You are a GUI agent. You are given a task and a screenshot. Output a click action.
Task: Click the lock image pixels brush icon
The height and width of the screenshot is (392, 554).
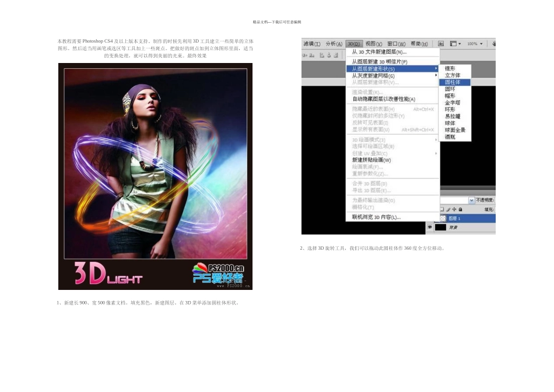pos(448,209)
